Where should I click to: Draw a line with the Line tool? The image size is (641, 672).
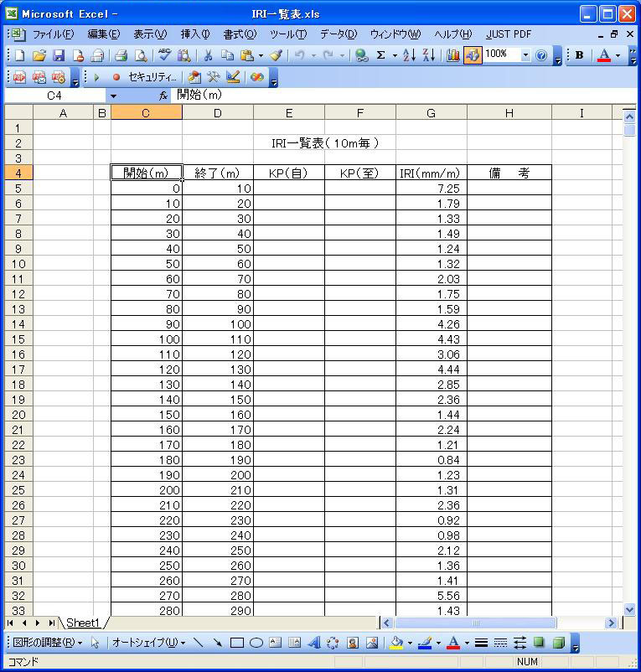(198, 643)
